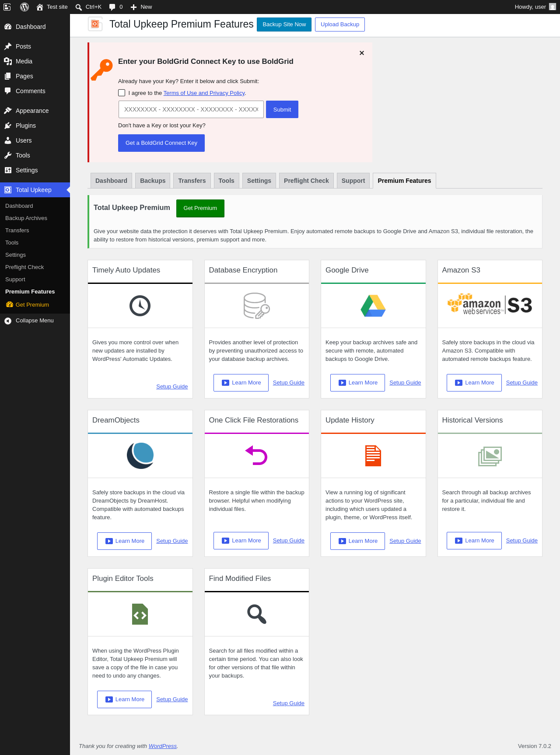Click the Timely Auto Updates clock icon
560x755 pixels.
(140, 306)
